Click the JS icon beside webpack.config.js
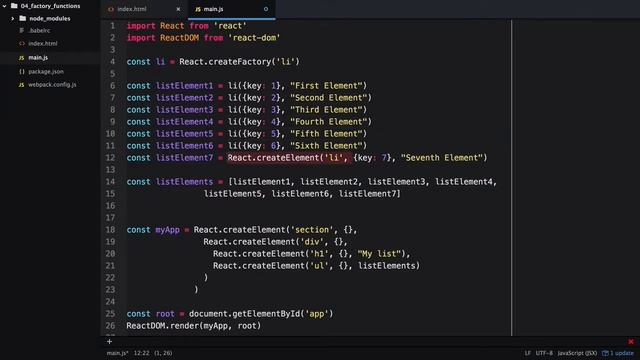The image size is (640, 360). click(x=22, y=84)
